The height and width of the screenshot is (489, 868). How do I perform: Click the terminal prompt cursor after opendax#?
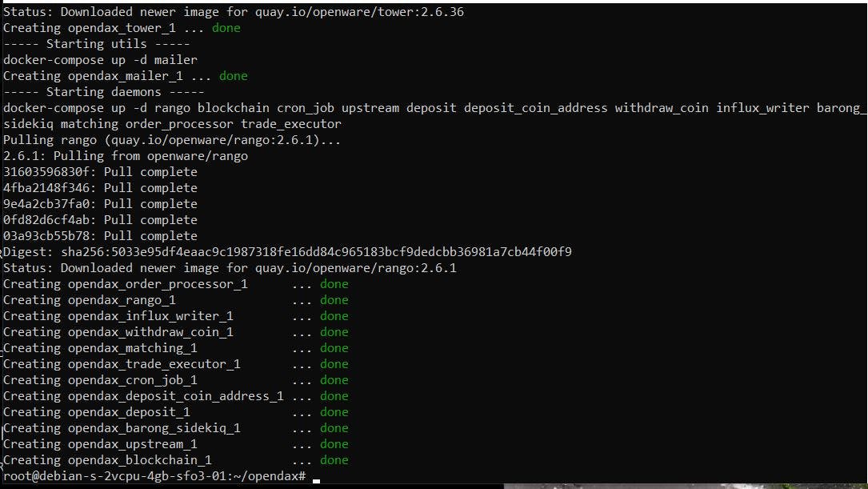316,480
